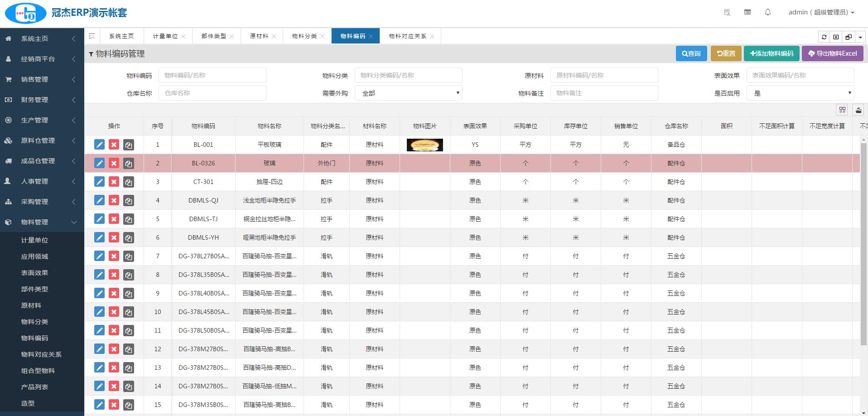
Task: Click the BL-001 material image thumbnail
Action: [x=424, y=145]
